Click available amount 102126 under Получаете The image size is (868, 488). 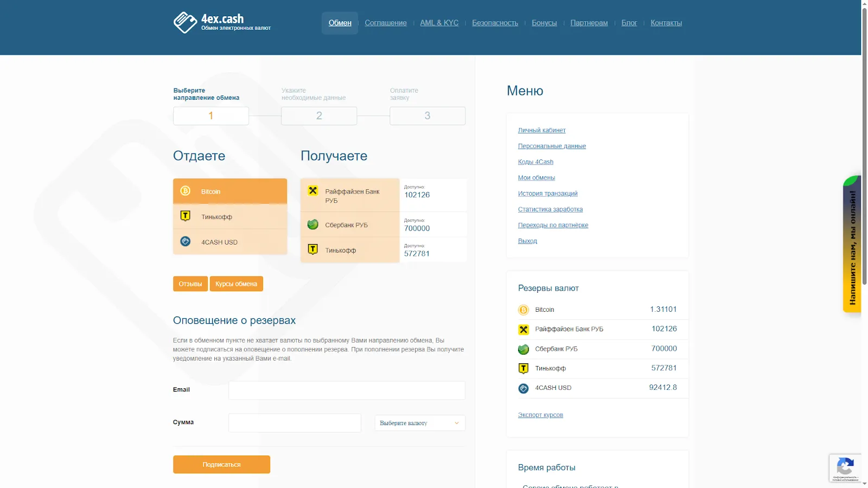coord(417,195)
